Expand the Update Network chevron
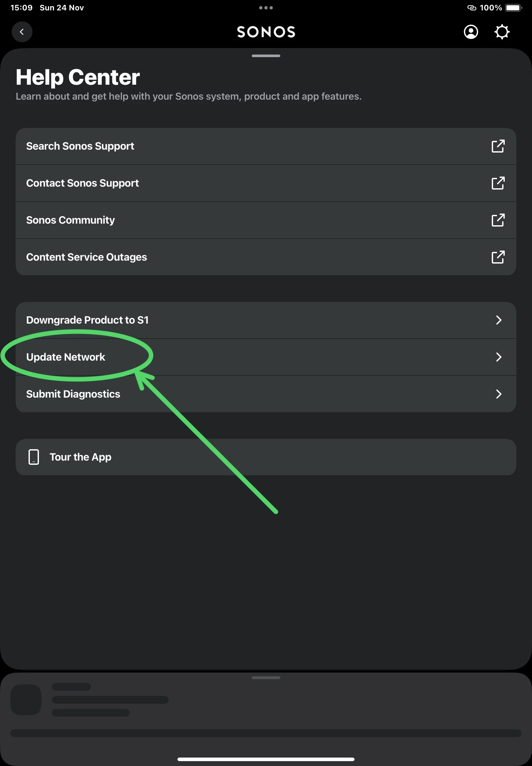 (x=498, y=357)
